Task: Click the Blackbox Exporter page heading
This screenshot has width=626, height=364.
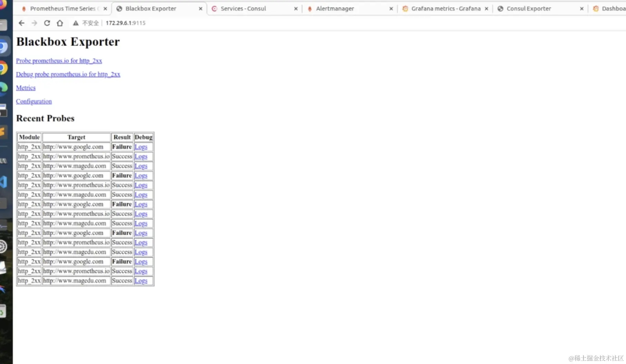Action: pyautogui.click(x=68, y=42)
